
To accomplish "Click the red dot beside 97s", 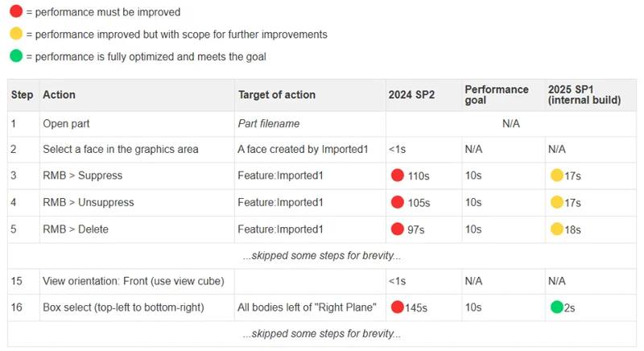I will coord(397,229).
